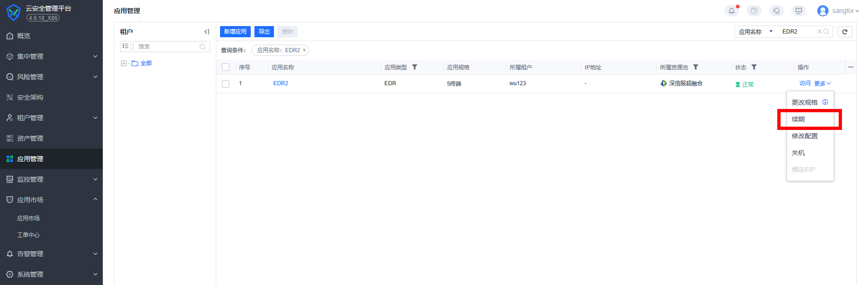This screenshot has width=868, height=285.
Task: Clear the EDR2 search text with X icon
Action: coord(820,32)
